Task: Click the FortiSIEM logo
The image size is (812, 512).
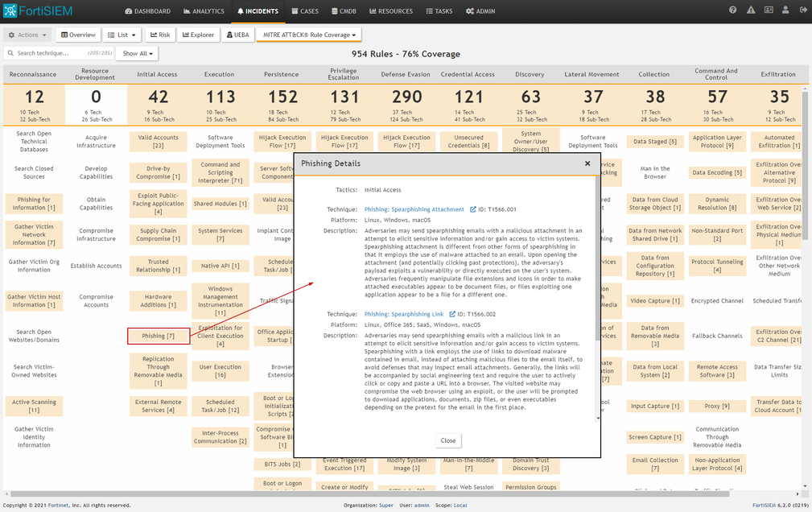Action: coord(38,10)
